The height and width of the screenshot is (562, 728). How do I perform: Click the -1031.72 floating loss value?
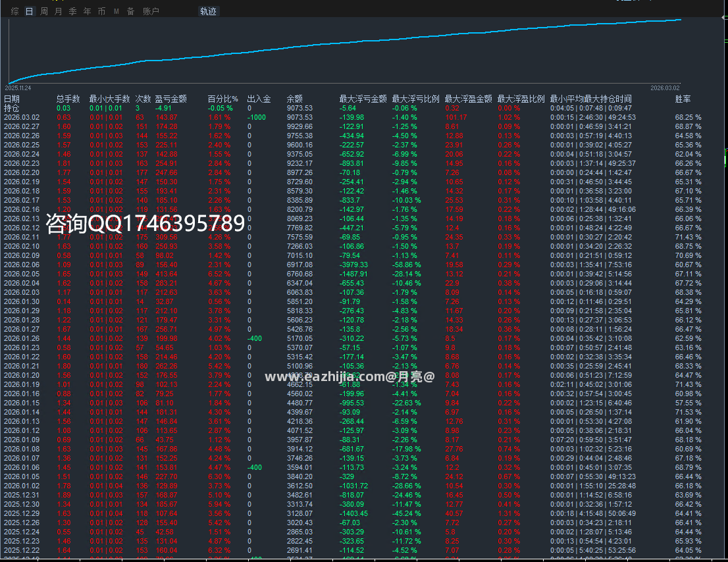(353, 486)
